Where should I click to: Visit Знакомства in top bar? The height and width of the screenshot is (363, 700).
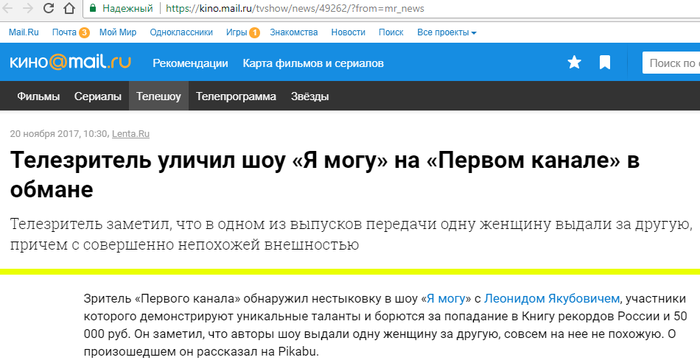294,32
